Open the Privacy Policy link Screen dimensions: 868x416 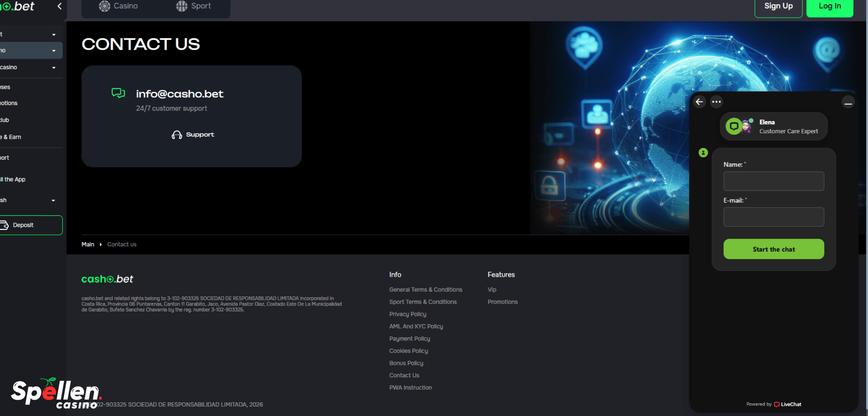(x=407, y=314)
